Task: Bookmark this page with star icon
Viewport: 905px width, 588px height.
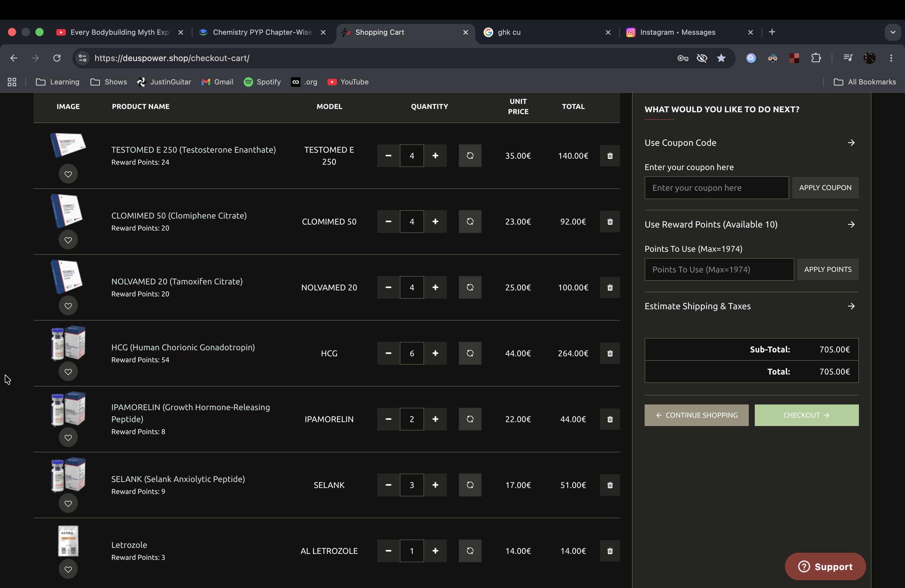Action: pos(721,58)
